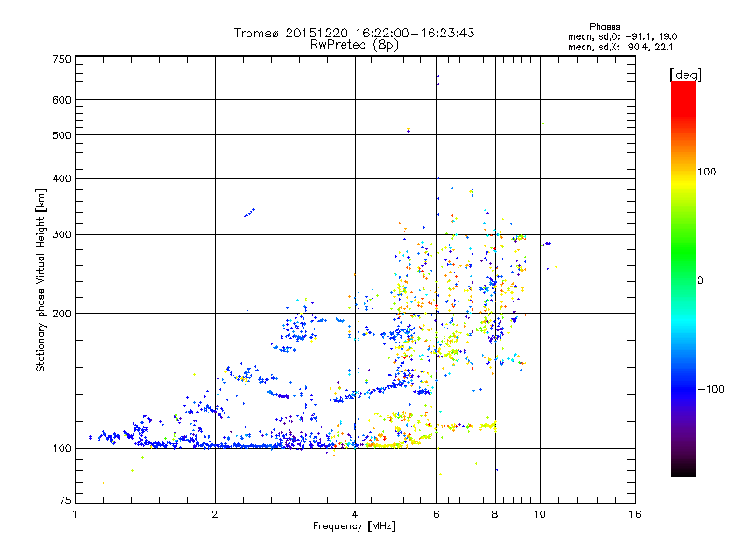Click the 'Phases' header text

(x=604, y=27)
